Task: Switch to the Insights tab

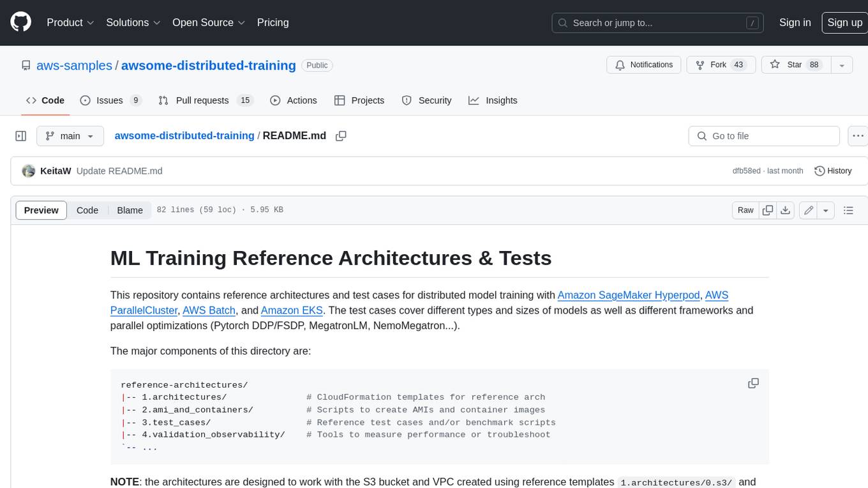Action: click(x=493, y=100)
